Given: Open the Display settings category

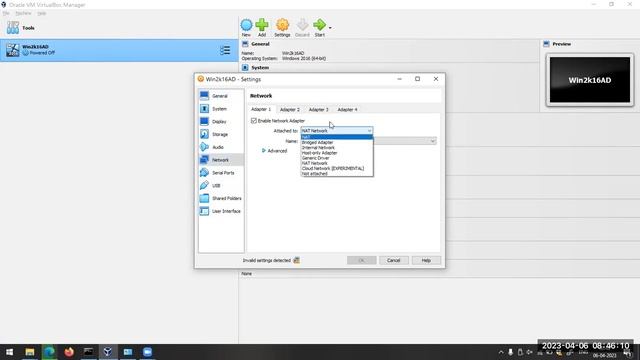Looking at the screenshot, I should tap(221, 122).
